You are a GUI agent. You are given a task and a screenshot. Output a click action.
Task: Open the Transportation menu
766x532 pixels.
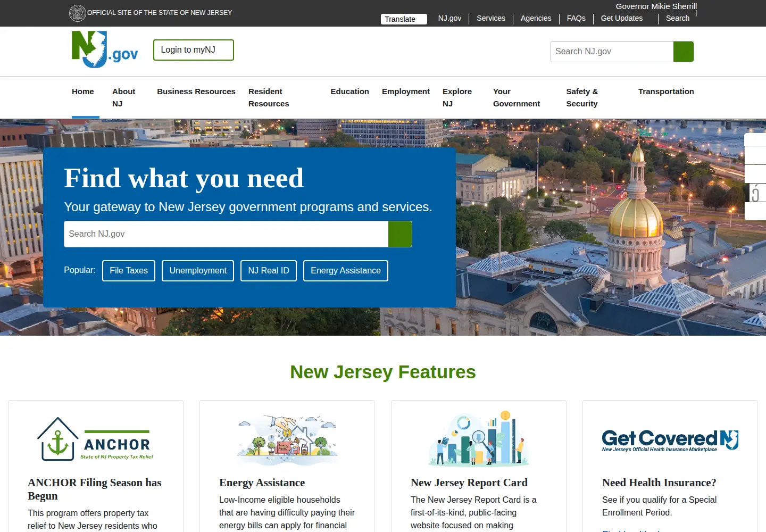tap(666, 92)
